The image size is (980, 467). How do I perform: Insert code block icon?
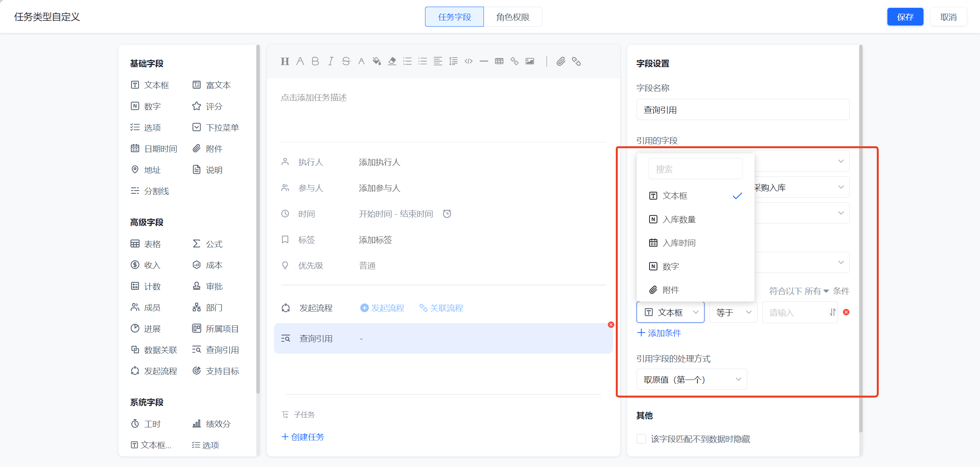469,62
